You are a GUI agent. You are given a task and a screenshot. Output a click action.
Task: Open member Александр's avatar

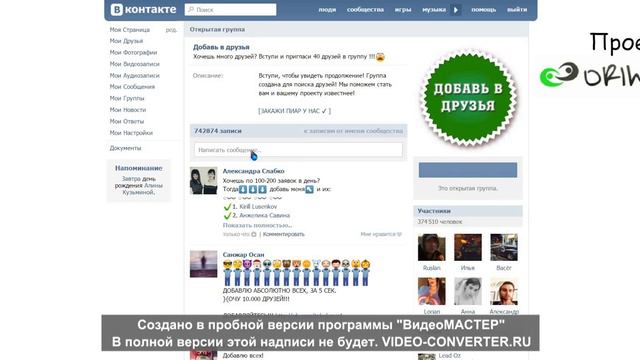pos(504,291)
